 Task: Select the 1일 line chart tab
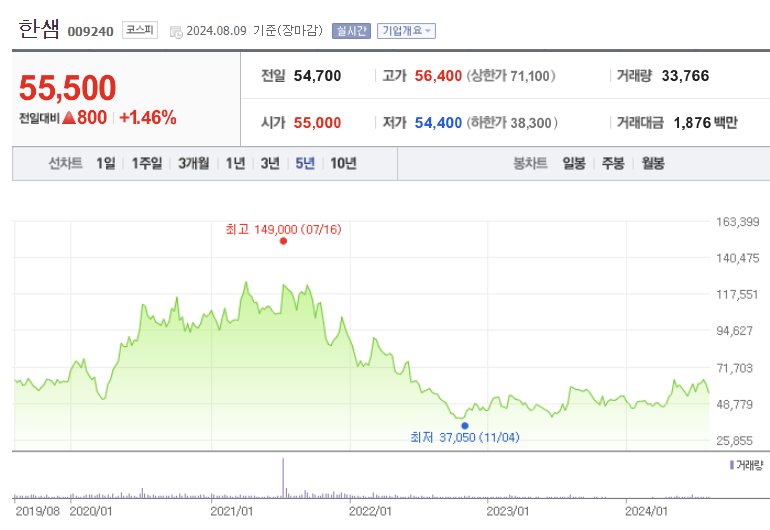106,163
